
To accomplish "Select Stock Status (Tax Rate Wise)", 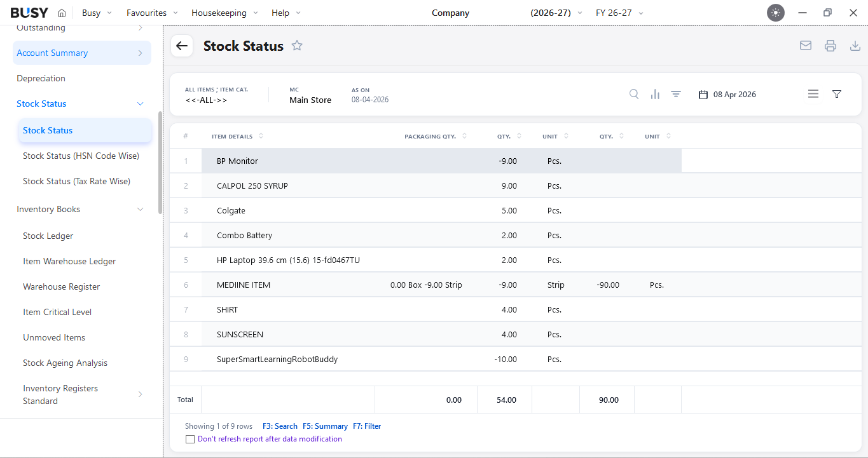I will click(x=76, y=181).
